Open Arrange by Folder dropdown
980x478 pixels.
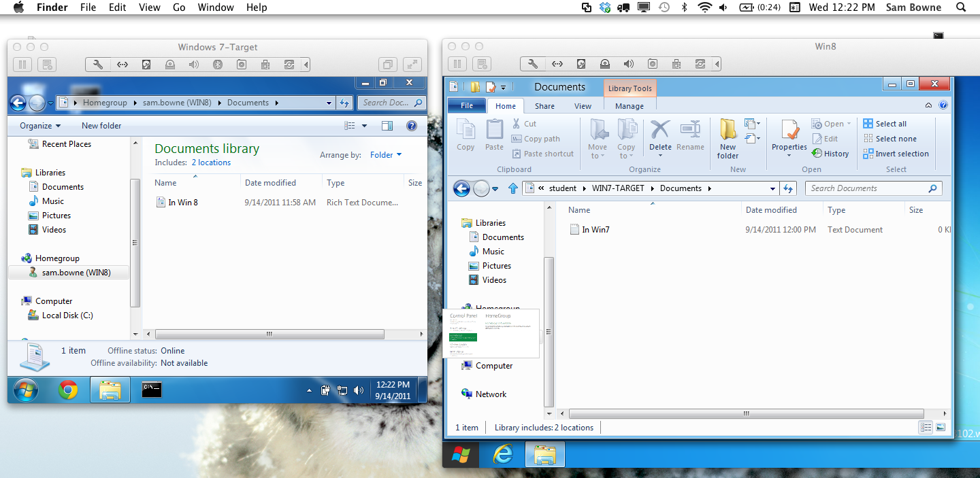[385, 154]
